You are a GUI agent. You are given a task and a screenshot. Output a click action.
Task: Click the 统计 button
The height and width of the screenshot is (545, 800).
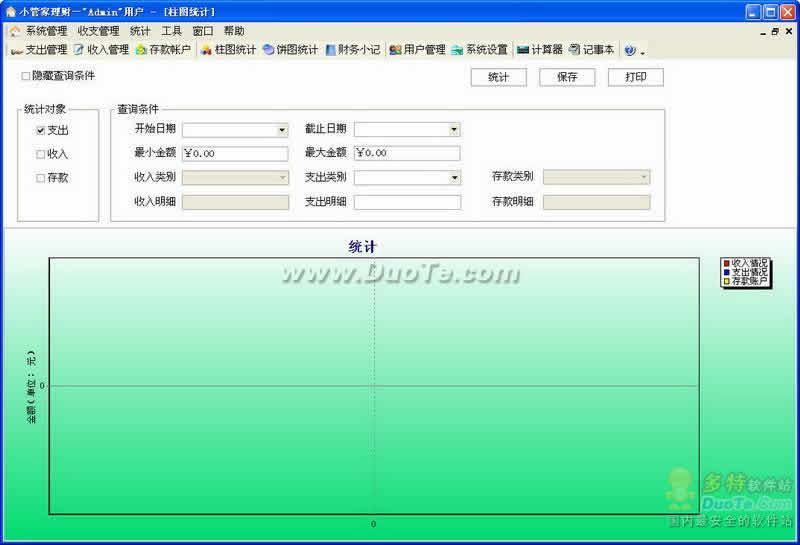click(498, 77)
